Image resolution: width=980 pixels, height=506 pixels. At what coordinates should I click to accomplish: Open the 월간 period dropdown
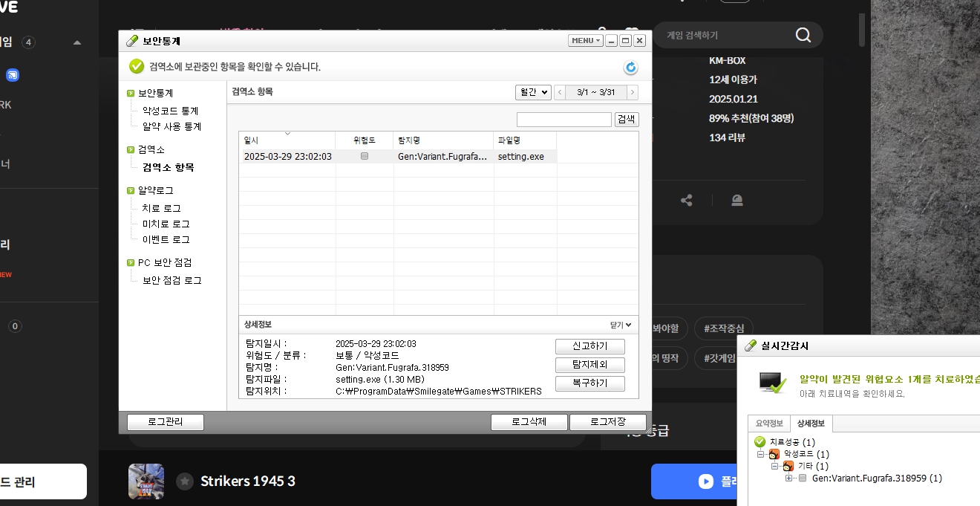(533, 92)
